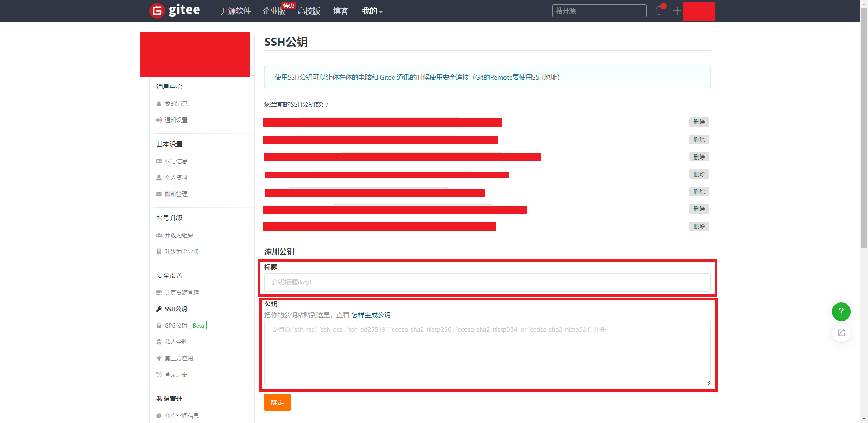Focus the 公钥标题 title input field
Screen dimensions: 868x423
coord(487,283)
